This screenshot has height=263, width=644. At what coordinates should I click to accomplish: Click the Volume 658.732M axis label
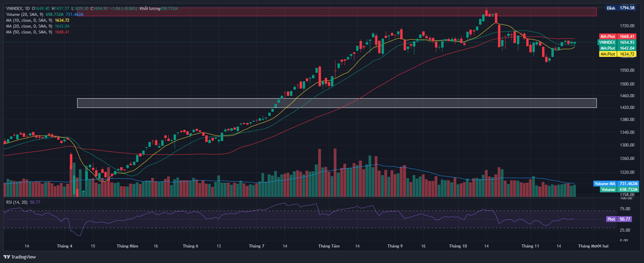(x=619, y=190)
